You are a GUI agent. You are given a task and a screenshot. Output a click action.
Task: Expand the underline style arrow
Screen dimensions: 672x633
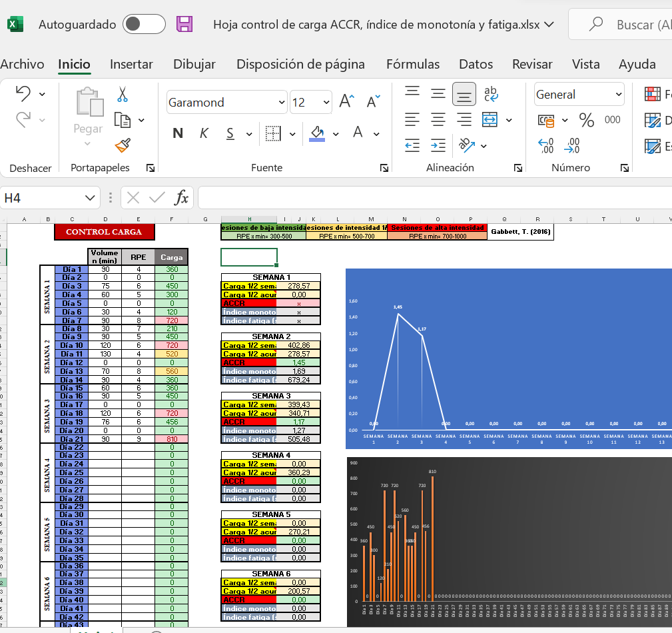[x=249, y=134]
